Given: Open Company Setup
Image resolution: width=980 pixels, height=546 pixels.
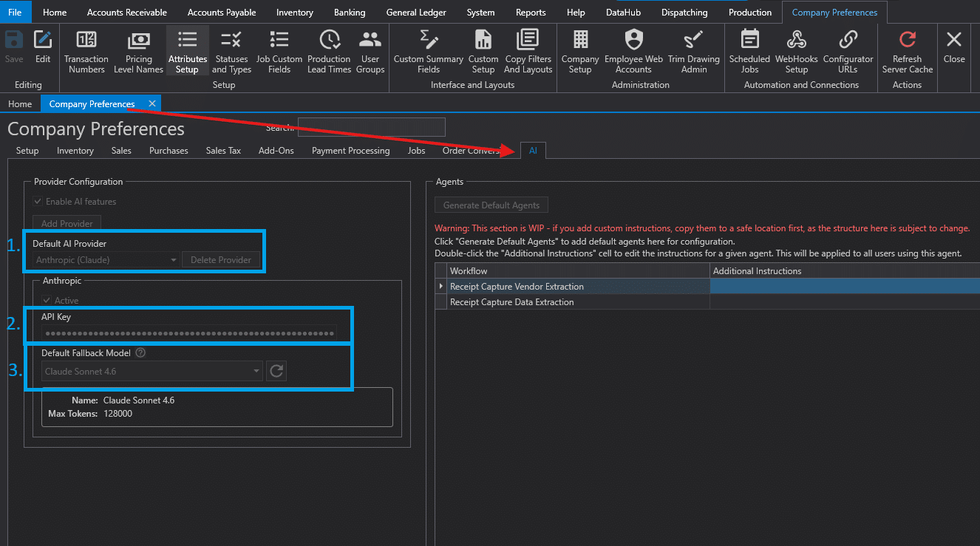Looking at the screenshot, I should [580, 52].
